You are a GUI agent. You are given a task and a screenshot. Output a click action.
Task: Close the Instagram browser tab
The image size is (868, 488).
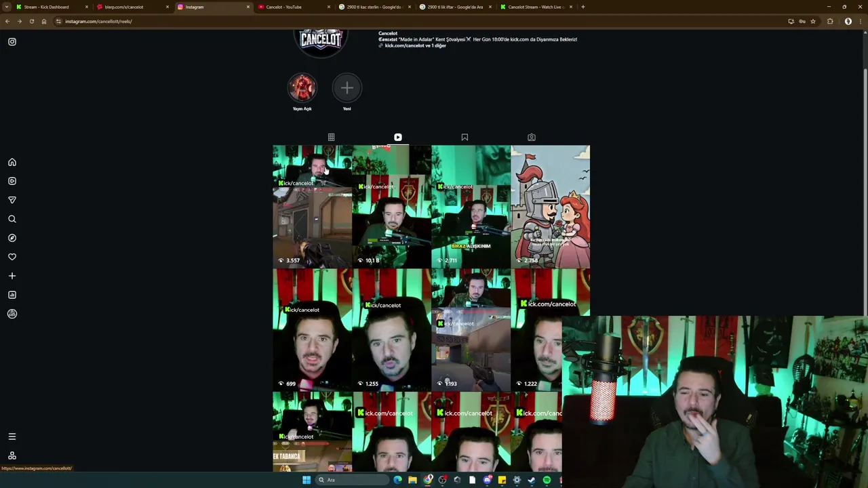248,7
